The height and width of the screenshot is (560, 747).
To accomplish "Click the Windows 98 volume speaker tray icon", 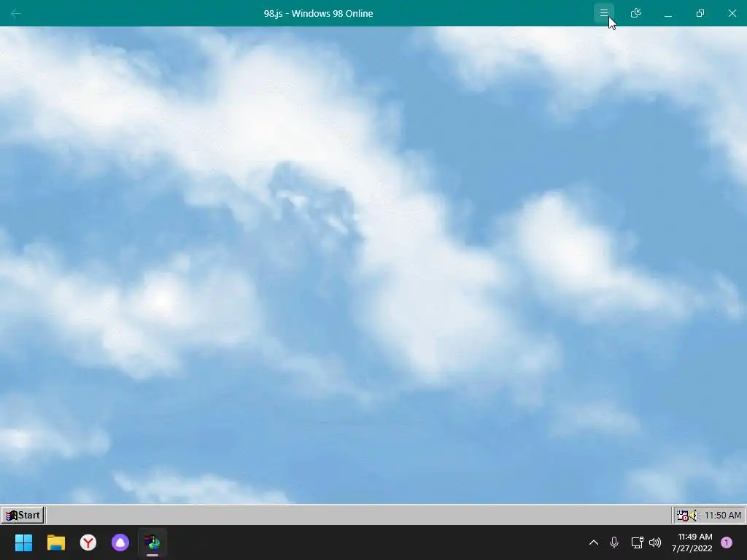I will pyautogui.click(x=694, y=516).
